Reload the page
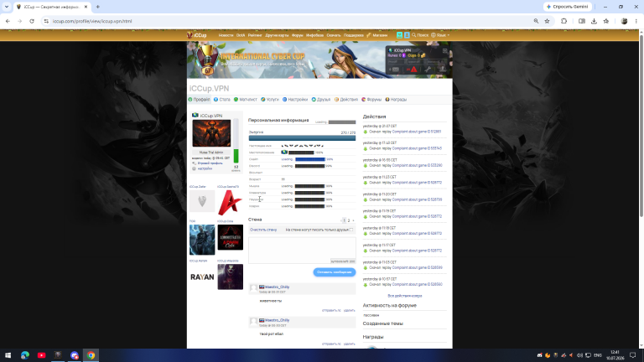Viewport: 644px width, 362px height. click(x=32, y=21)
